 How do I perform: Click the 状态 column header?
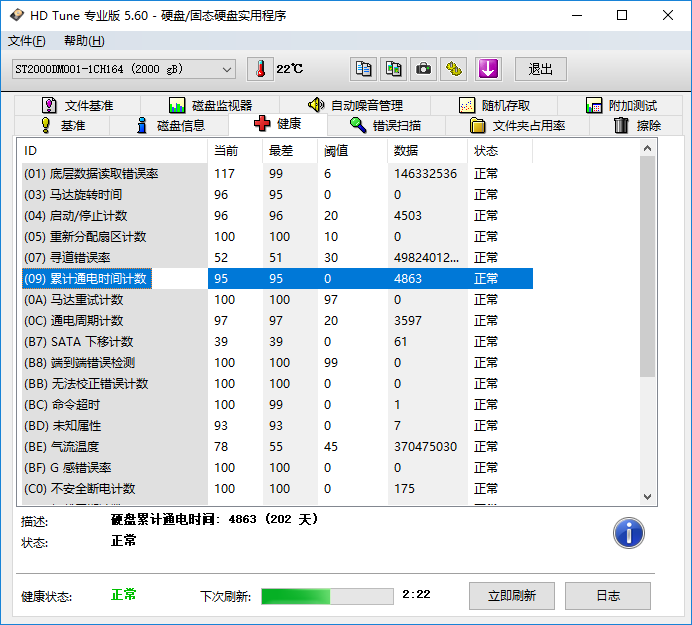point(500,151)
